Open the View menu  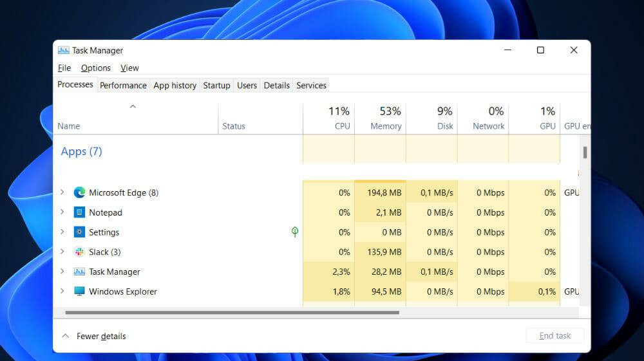point(130,68)
